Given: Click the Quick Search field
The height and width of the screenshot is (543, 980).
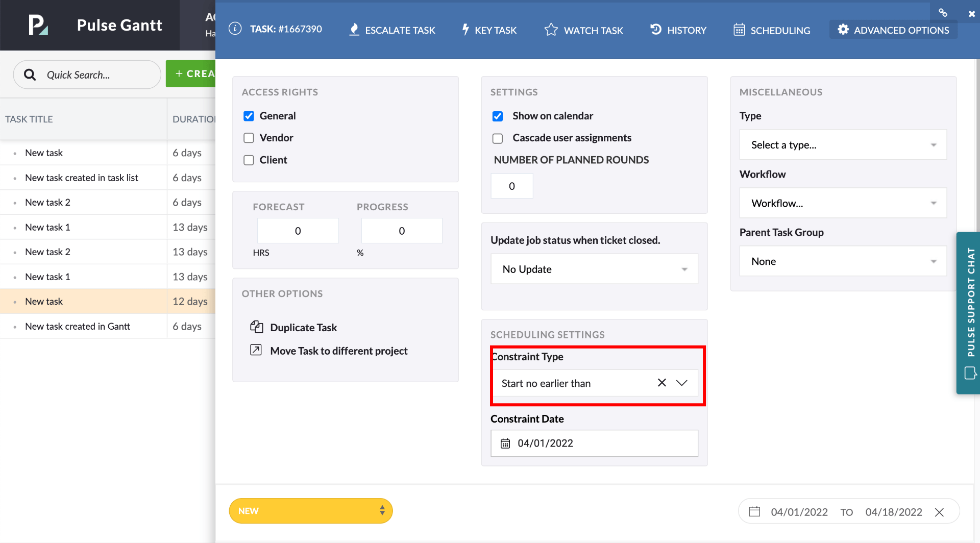Looking at the screenshot, I should point(87,75).
